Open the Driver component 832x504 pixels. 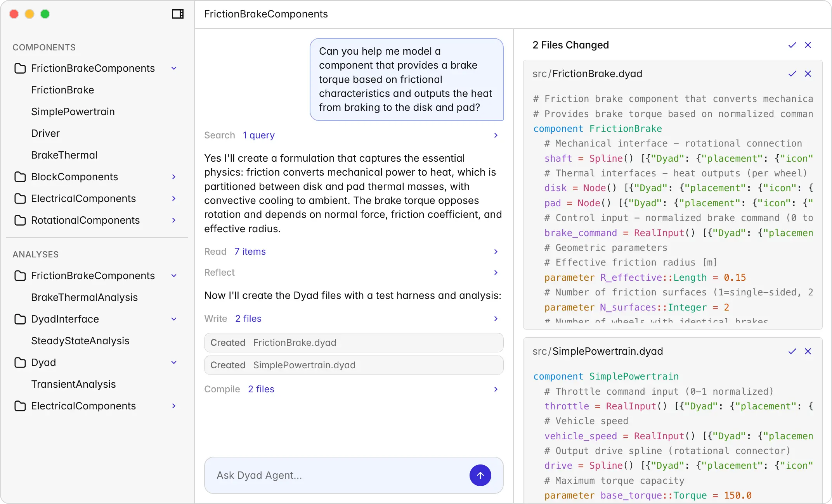(45, 133)
